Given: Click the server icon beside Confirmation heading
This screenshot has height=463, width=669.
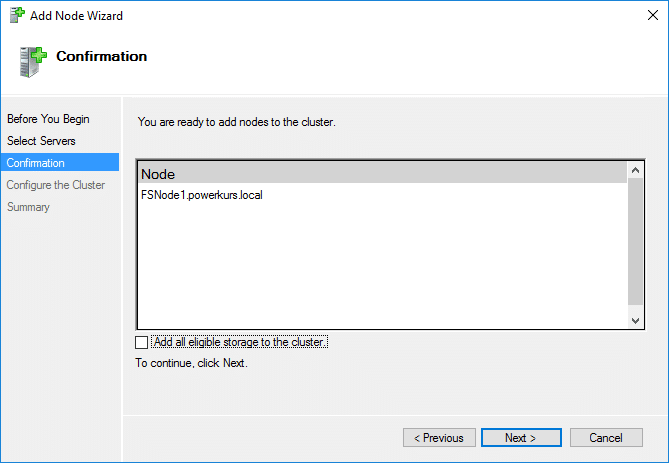Looking at the screenshot, I should [32, 62].
